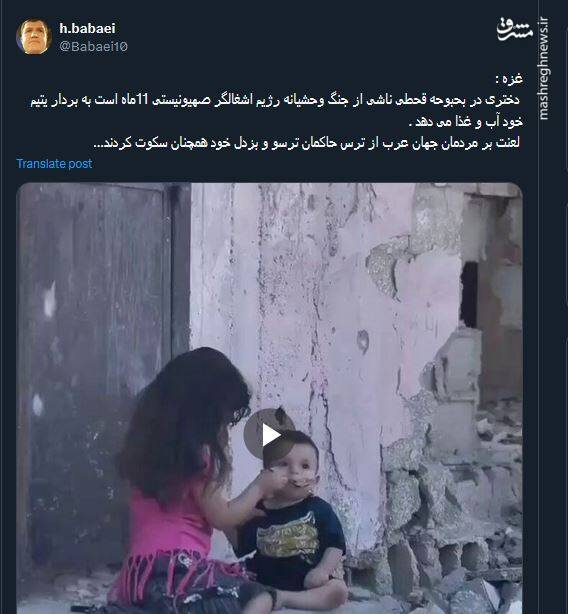Open h.babaei's profile avatar picture
Viewport: 568px width, 614px height.
(34, 36)
